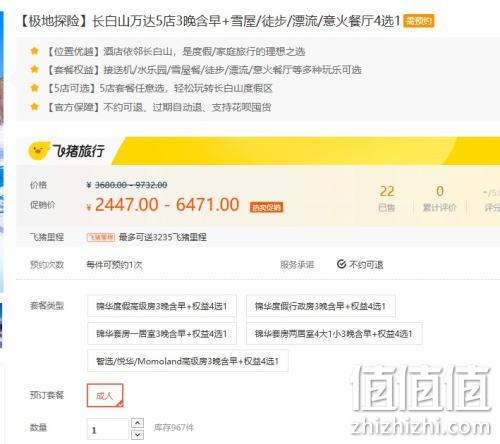The width and height of the screenshot is (500, 444).
Task: Click the Fliggy pig logo icon
Action: click(38, 151)
